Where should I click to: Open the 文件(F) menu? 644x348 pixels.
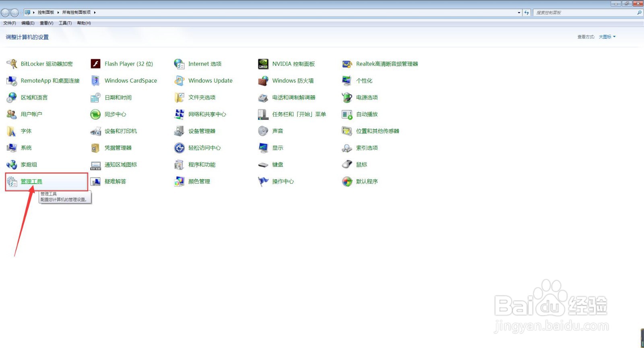pyautogui.click(x=10, y=23)
